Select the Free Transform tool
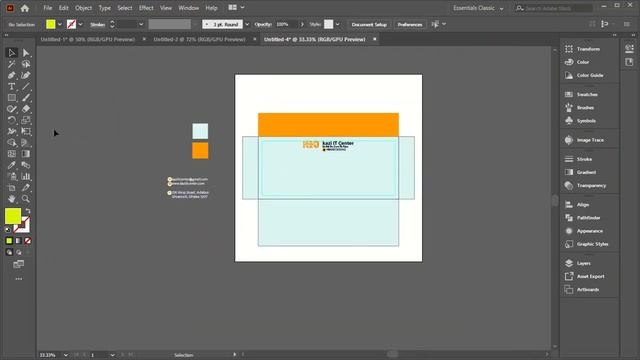Image resolution: width=640 pixels, height=360 pixels. point(26,131)
